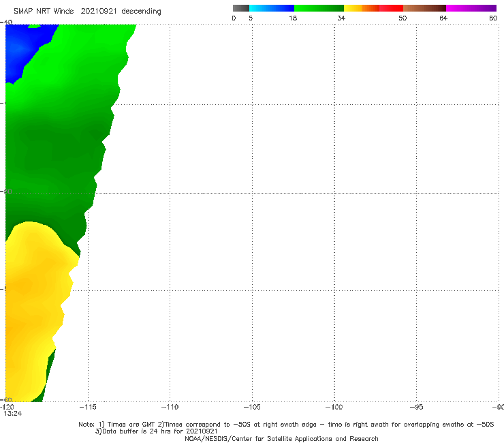Click the longitude label '-95'
The image size is (504, 443).
417,407
